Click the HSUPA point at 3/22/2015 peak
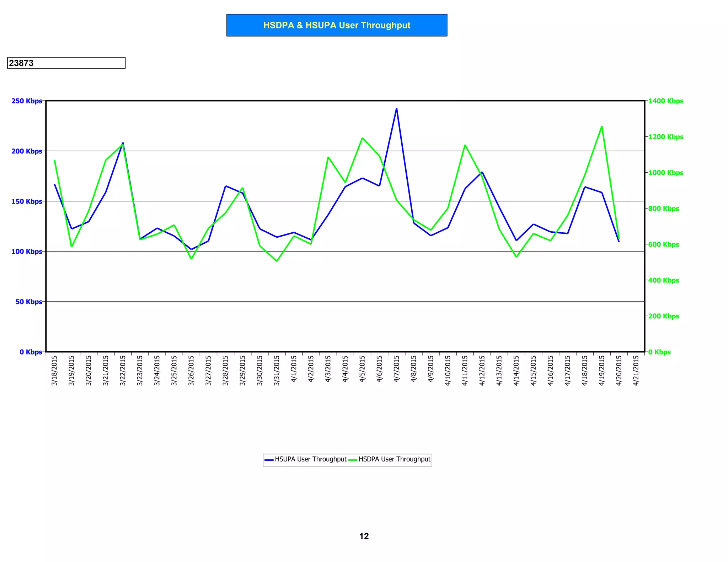The width and height of the screenshot is (728, 562). (x=123, y=143)
